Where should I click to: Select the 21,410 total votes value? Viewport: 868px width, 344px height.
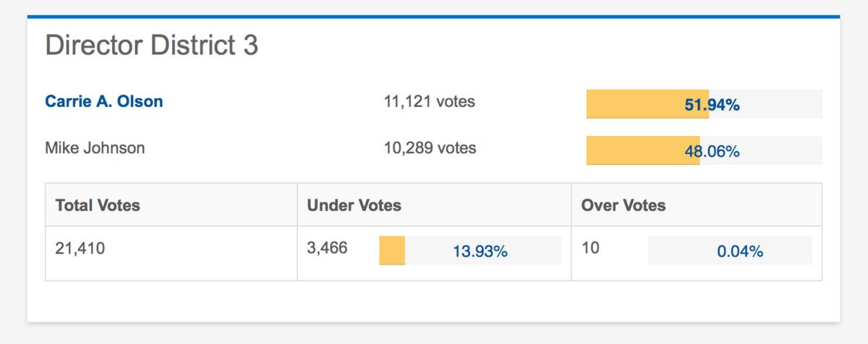pos(80,249)
